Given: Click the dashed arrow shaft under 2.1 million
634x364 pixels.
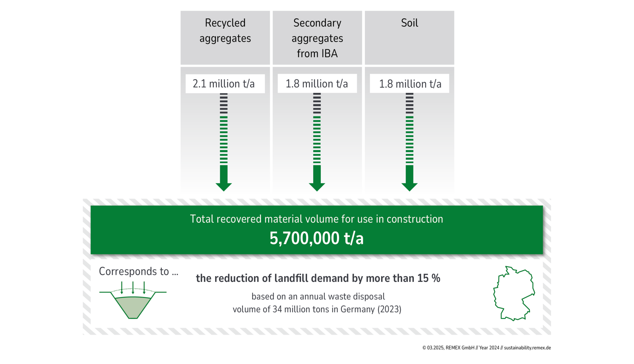Looking at the screenshot, I should click(224, 139).
